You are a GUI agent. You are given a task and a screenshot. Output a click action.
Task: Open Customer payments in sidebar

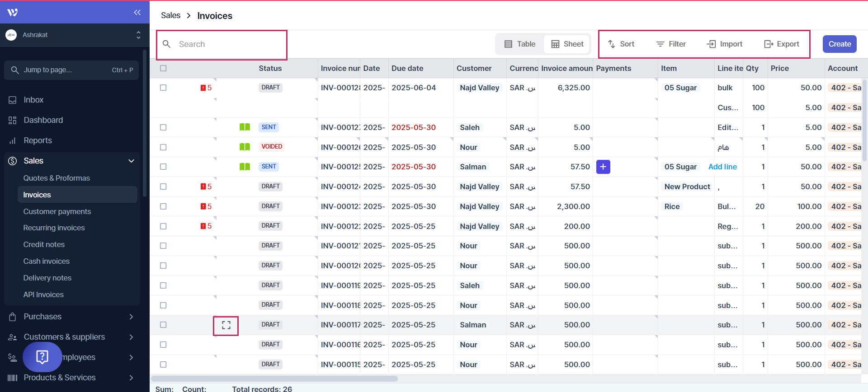57,211
